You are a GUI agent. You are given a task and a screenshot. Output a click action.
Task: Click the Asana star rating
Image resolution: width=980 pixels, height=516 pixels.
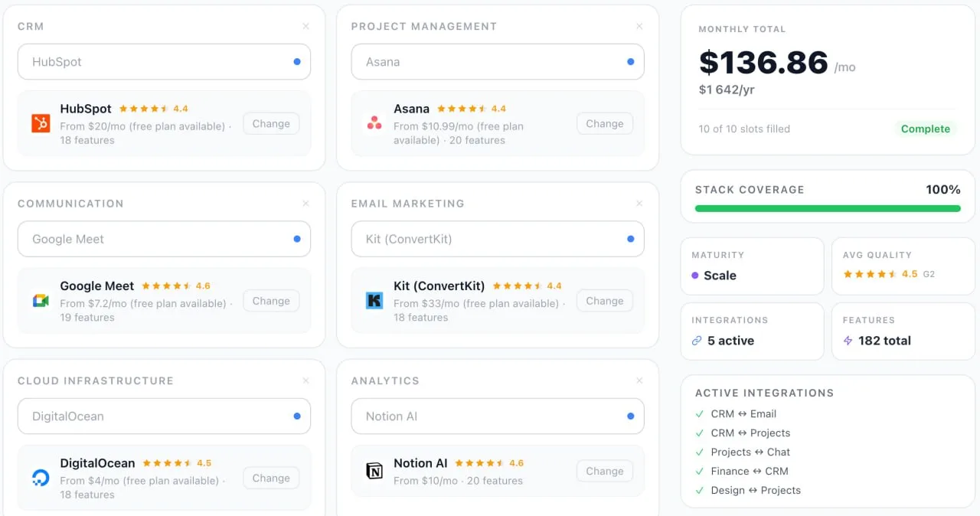point(462,109)
